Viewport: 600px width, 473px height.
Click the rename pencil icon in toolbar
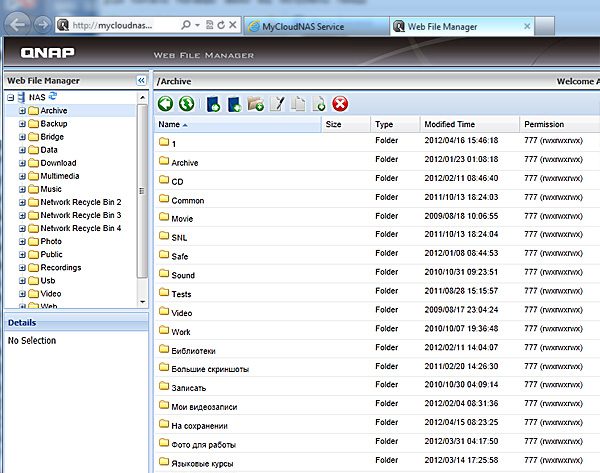click(279, 103)
